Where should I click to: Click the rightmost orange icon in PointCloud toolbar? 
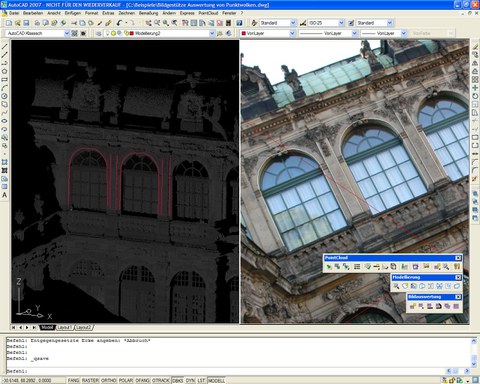coord(457,267)
